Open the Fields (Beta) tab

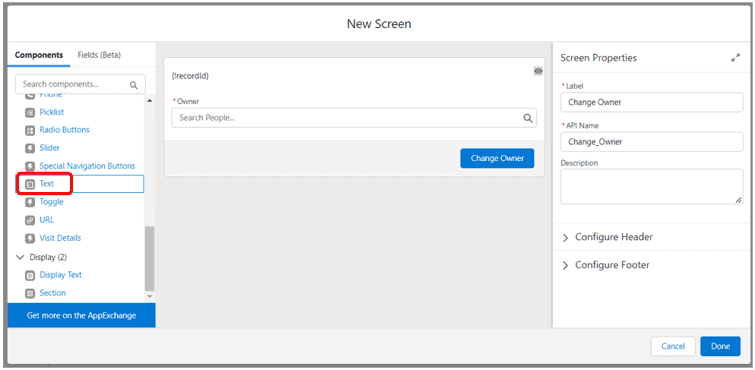[99, 55]
